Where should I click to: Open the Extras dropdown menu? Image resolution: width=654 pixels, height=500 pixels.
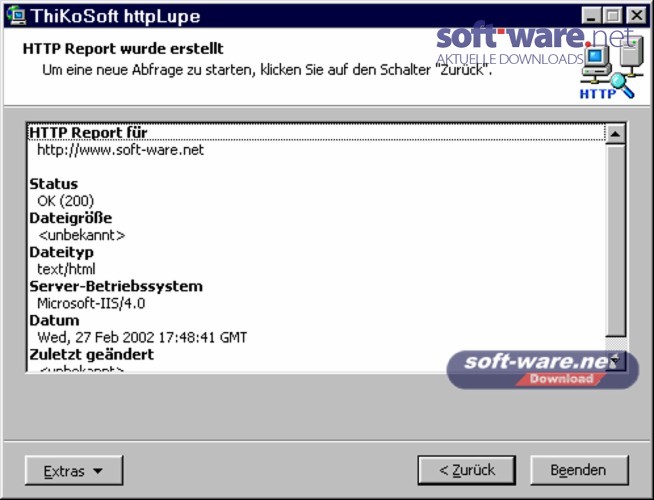74,470
